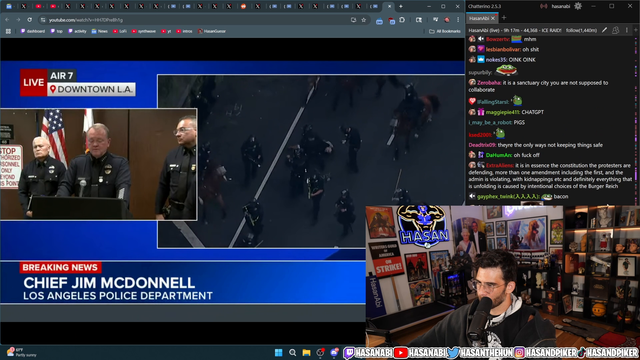Click the hasanabi account name in Chatterino
This screenshot has width=640, height=360.
[x=561, y=6]
